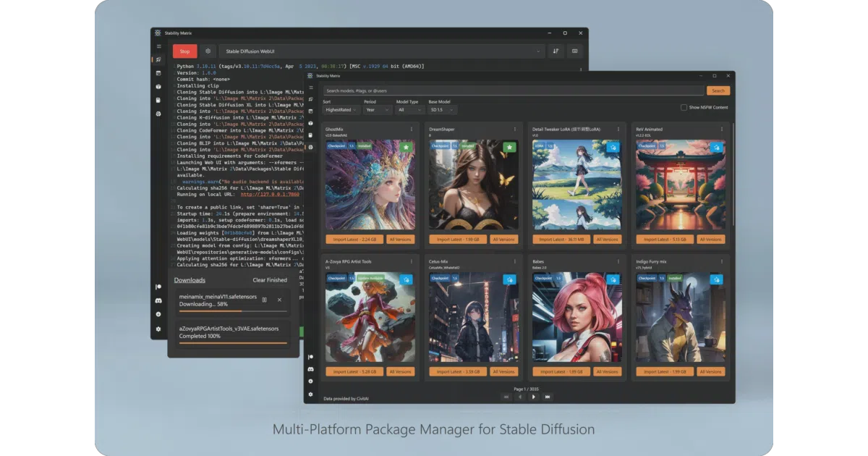
Task: Select Model Browser icon in front window sidebar
Action: [311, 147]
